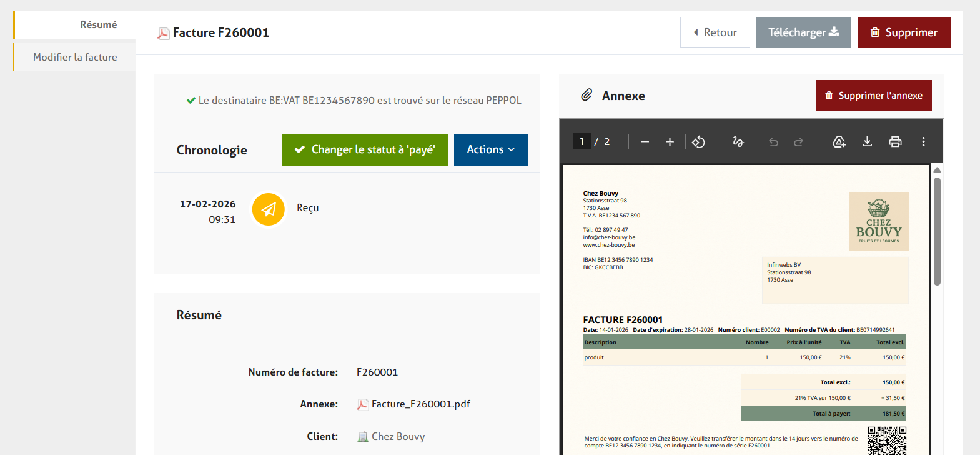Click the redo arrow in PDF toolbar
Viewport: 980px width, 455px height.
798,142
